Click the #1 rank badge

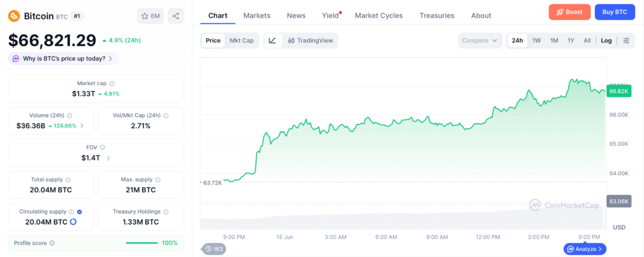77,16
